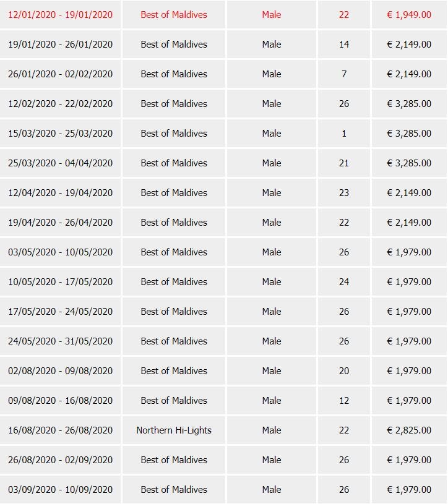This screenshot has width=448, height=504.
Task: Select the 12/04/2020 - 19/04/2020 trip
Action: pyautogui.click(x=61, y=192)
